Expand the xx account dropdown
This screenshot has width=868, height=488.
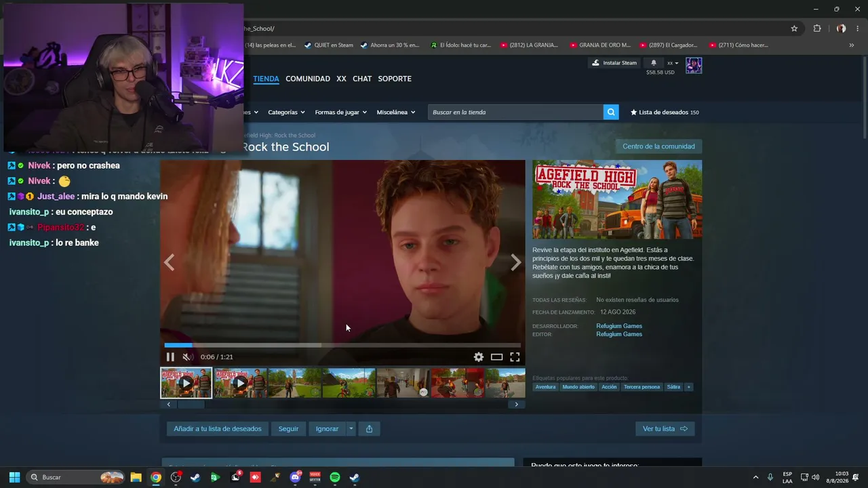point(673,63)
